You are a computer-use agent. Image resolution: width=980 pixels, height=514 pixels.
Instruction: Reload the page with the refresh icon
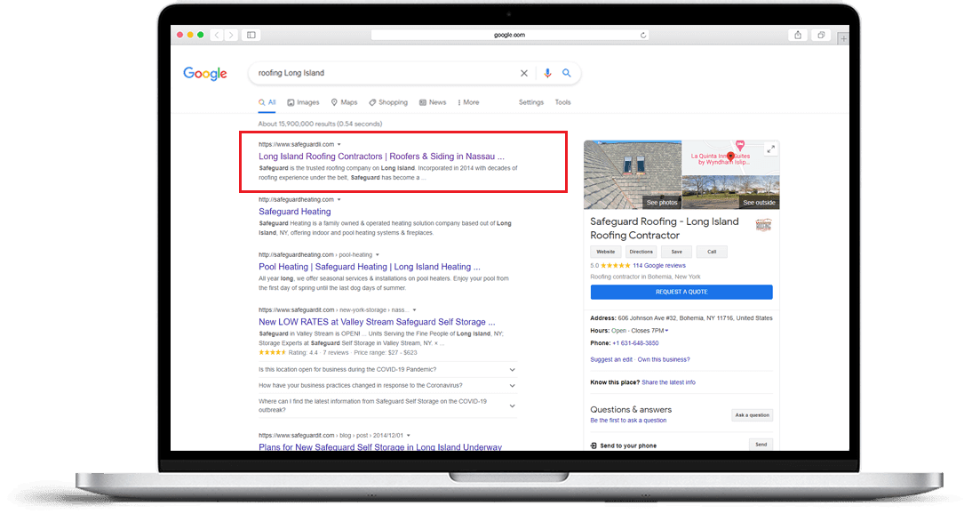tap(643, 35)
